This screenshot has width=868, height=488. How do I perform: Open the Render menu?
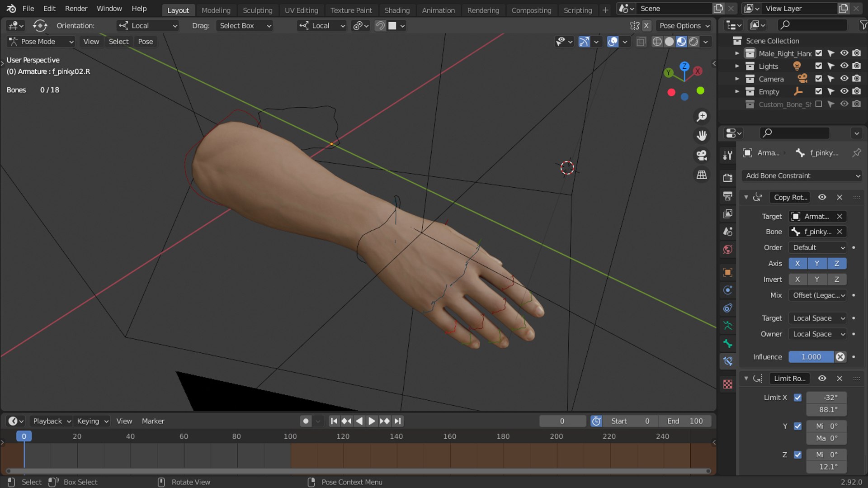pos(76,9)
